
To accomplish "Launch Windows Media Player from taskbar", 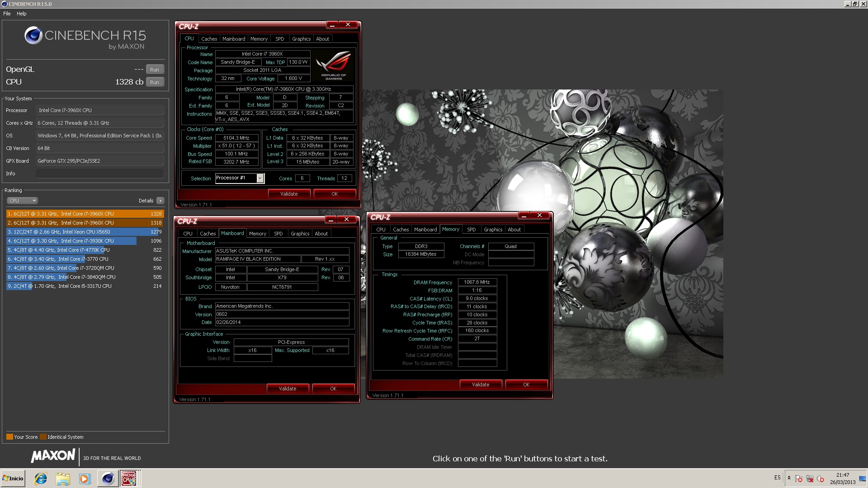I will (85, 479).
